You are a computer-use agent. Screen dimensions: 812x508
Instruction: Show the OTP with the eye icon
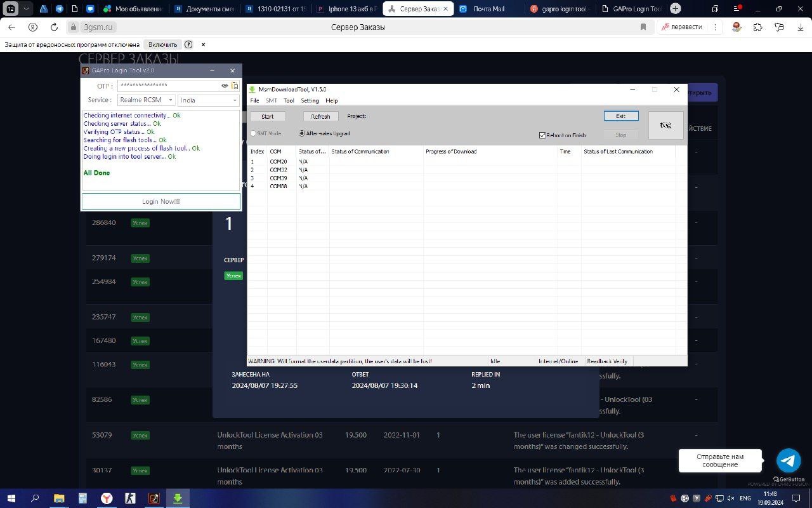click(225, 86)
